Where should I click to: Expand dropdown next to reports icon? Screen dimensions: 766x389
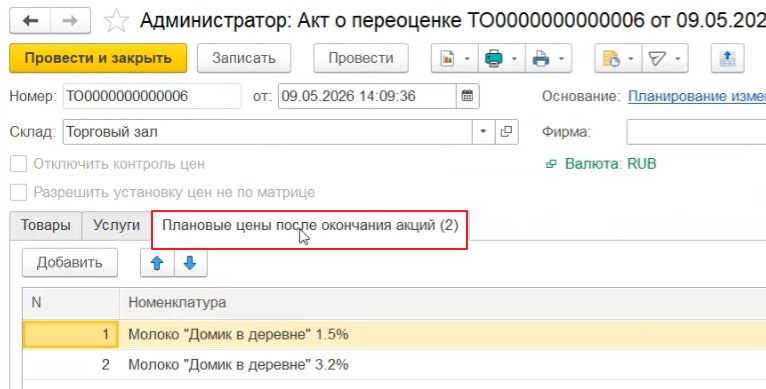click(468, 59)
